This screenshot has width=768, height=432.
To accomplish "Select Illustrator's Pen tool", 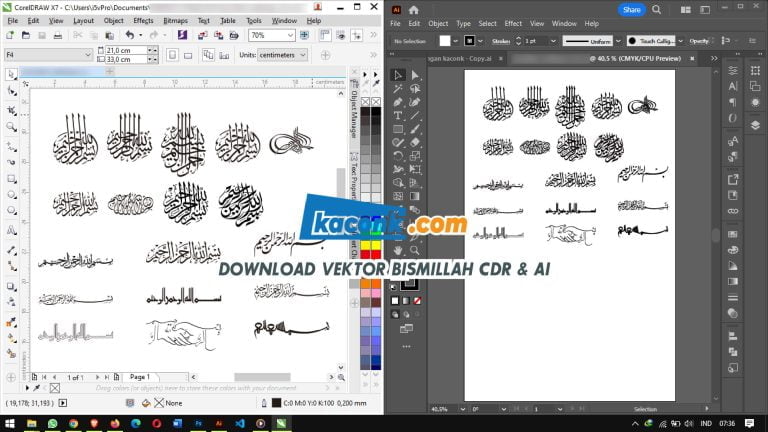I will point(398,102).
